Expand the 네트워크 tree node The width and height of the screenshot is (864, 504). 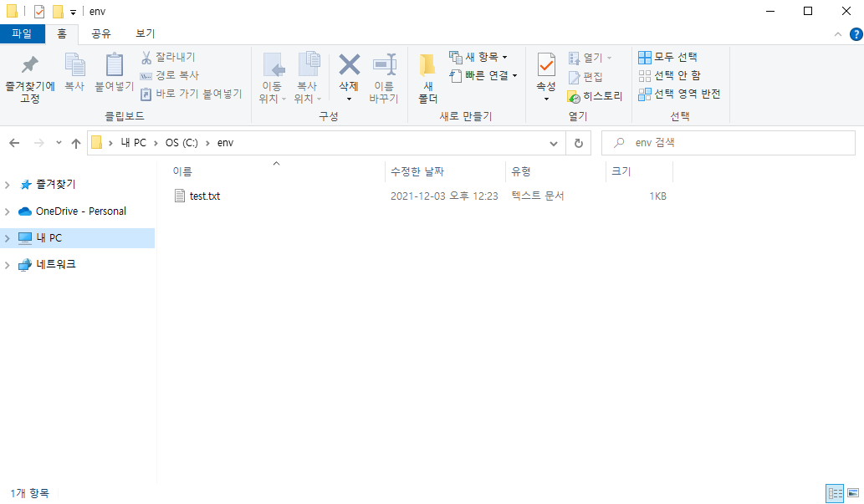pyautogui.click(x=8, y=265)
